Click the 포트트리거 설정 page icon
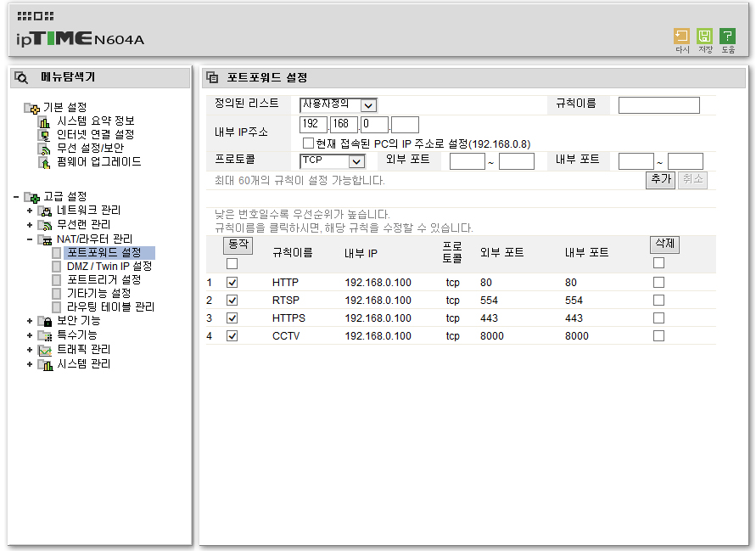 click(57, 280)
